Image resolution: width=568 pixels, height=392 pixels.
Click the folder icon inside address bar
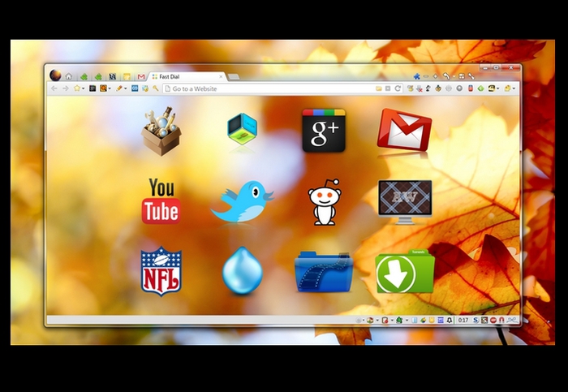click(x=379, y=88)
